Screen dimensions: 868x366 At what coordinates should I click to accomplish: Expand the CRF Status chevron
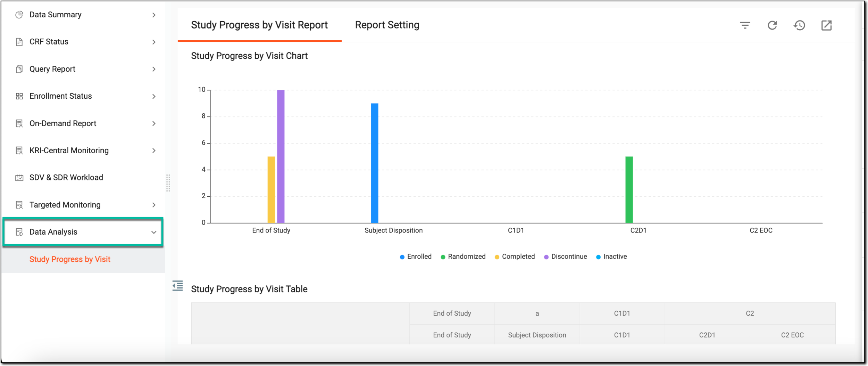tap(154, 42)
